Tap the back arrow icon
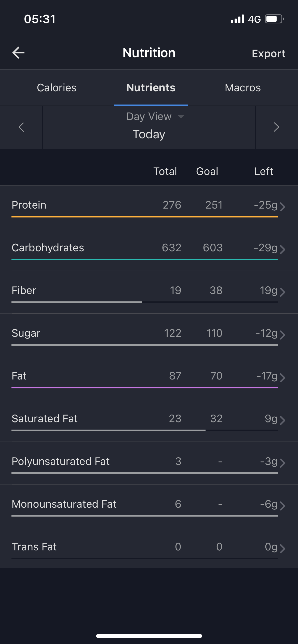 pos(18,53)
